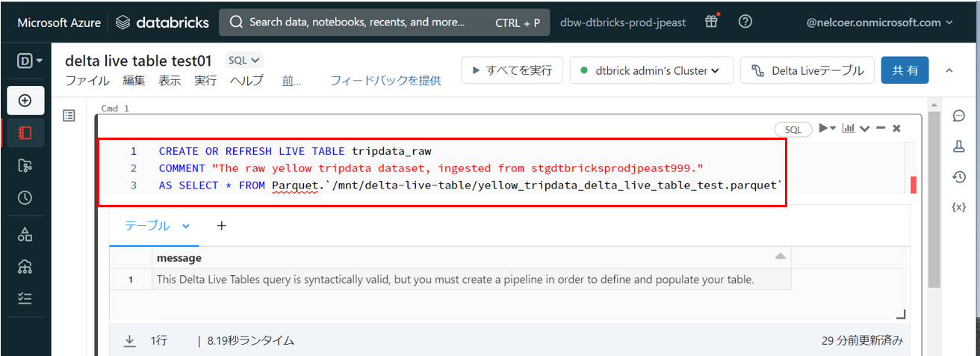980x356 pixels.
Task: Expand the account menu @nelcoer.onmicrosoft.com
Action: click(x=880, y=22)
